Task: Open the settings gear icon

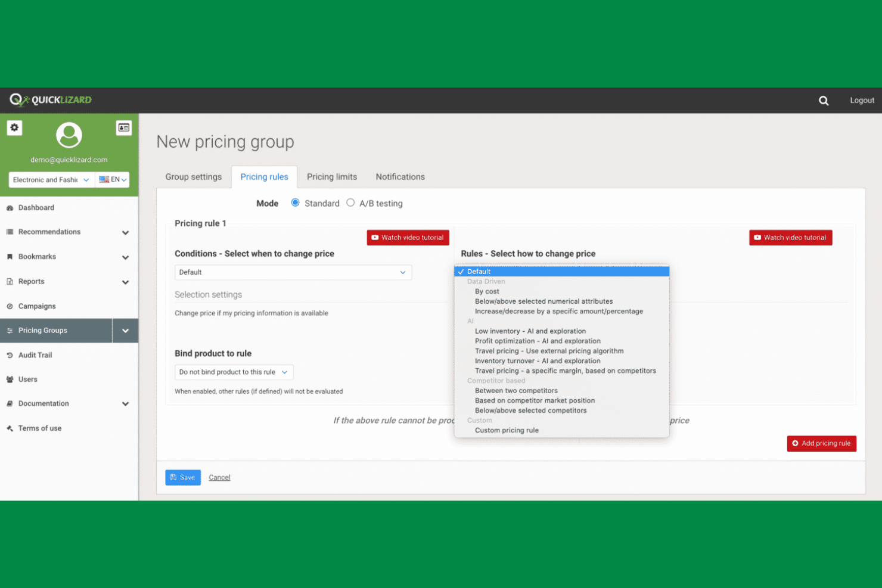Action: point(14,127)
